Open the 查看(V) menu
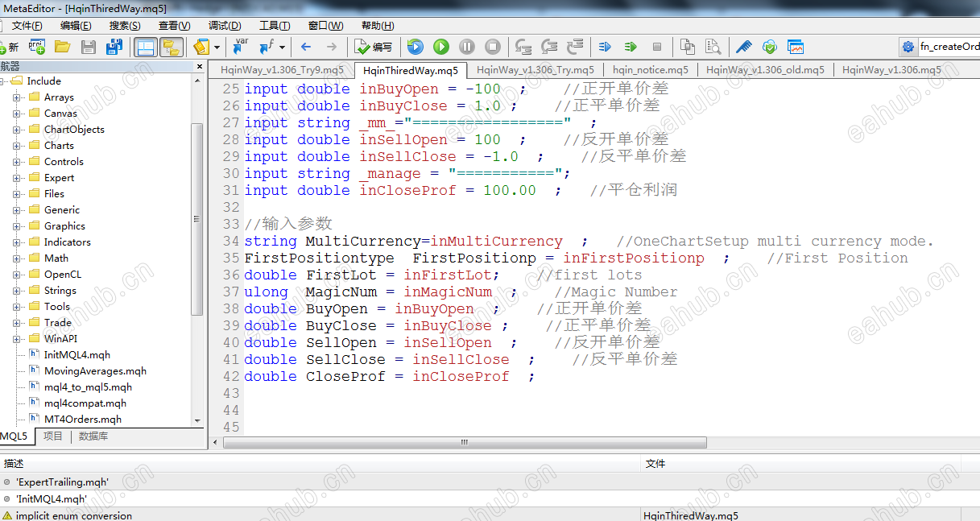Viewport: 980px width, 521px height. [x=174, y=26]
